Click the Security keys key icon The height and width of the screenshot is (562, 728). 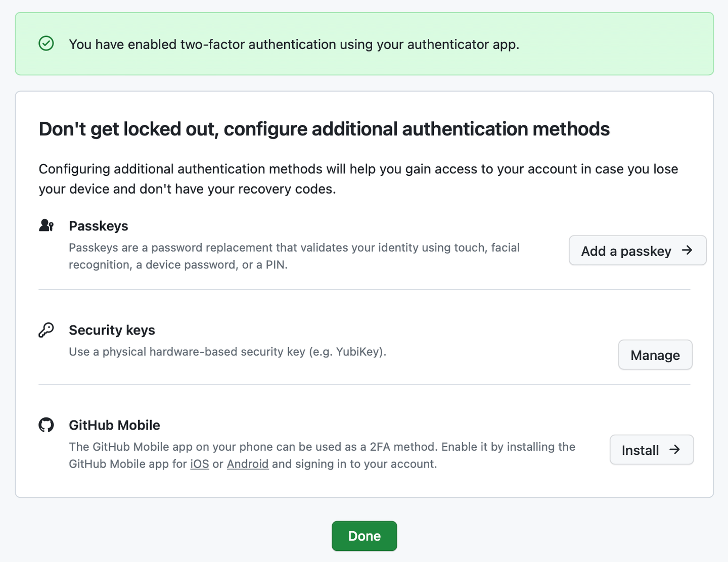pos(46,330)
